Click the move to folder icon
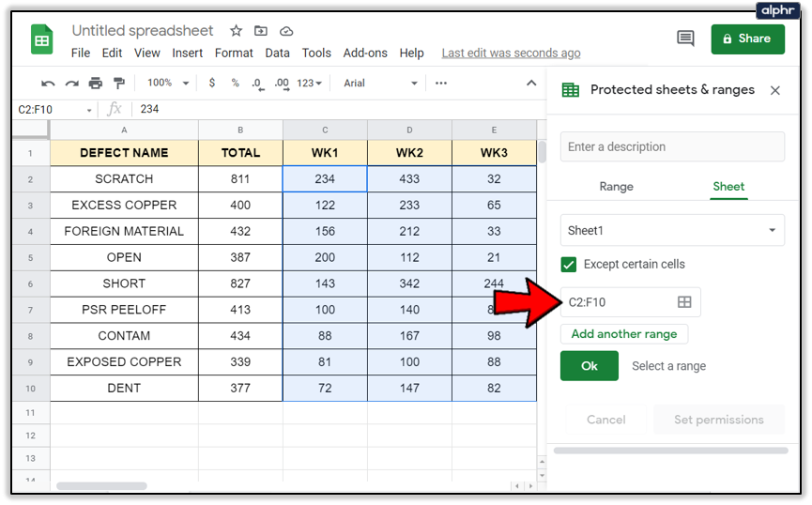This screenshot has height=505, width=812. [261, 31]
